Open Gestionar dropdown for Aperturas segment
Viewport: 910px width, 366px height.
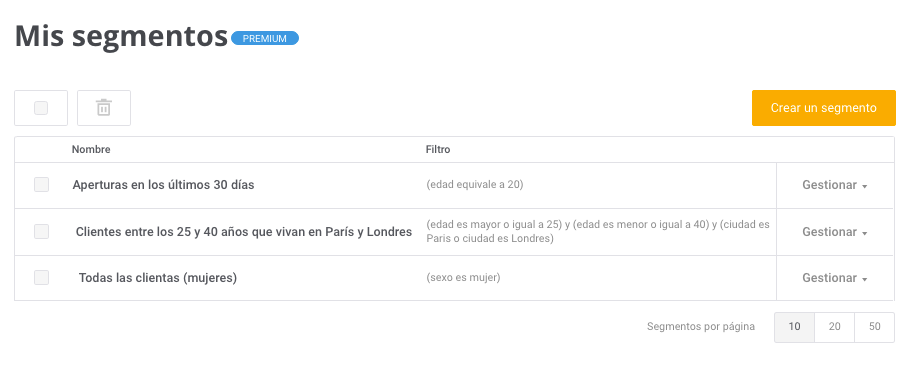[835, 186]
